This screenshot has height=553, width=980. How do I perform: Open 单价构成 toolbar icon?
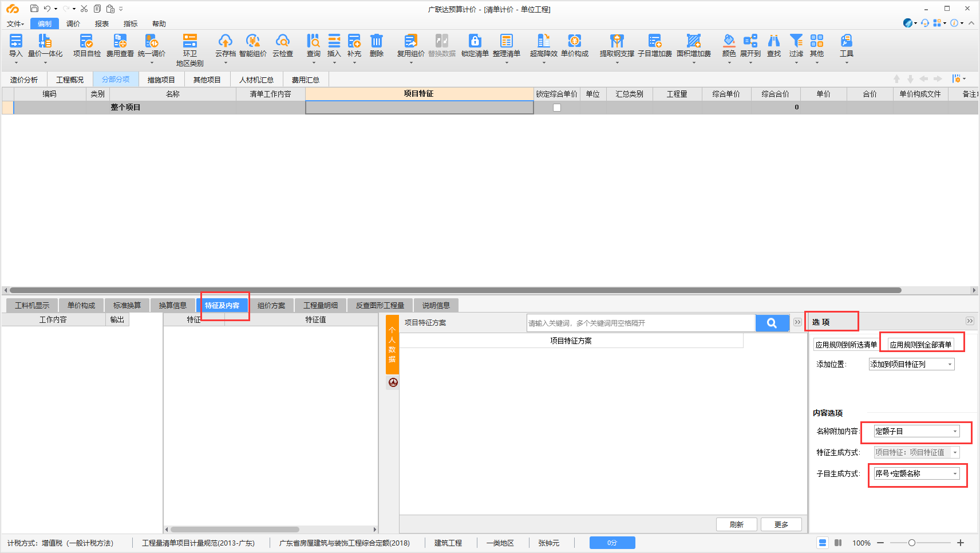point(575,45)
